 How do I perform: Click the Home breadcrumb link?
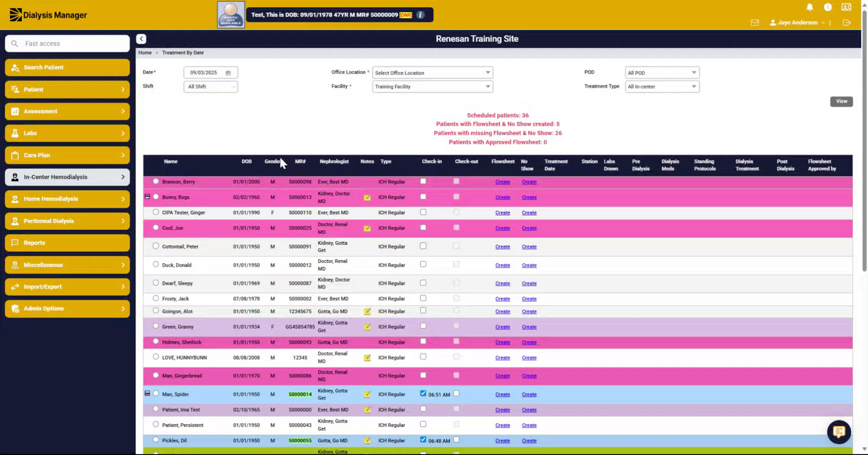coord(145,53)
